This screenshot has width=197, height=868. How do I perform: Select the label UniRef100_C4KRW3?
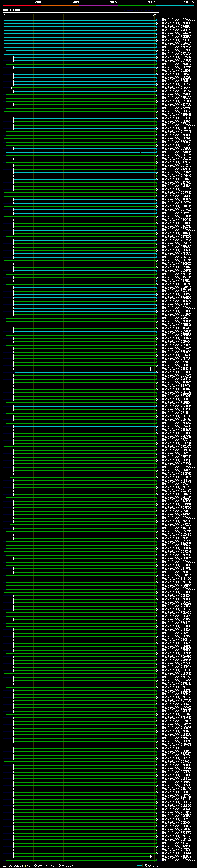177,430
